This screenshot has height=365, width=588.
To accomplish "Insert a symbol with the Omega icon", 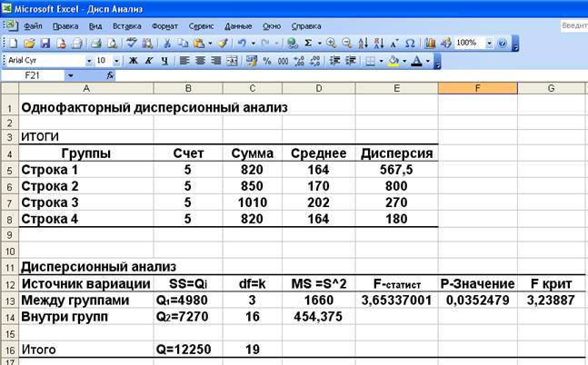I will (410, 43).
